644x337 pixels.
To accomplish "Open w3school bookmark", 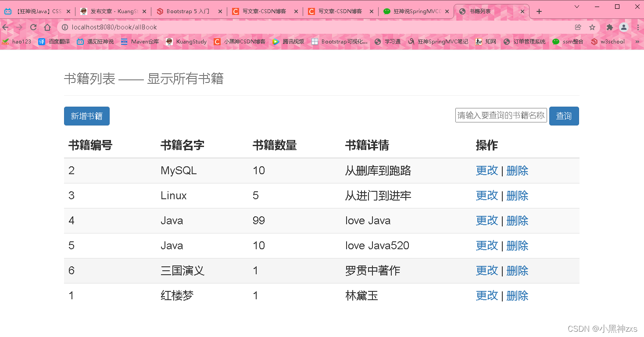I will click(x=608, y=42).
